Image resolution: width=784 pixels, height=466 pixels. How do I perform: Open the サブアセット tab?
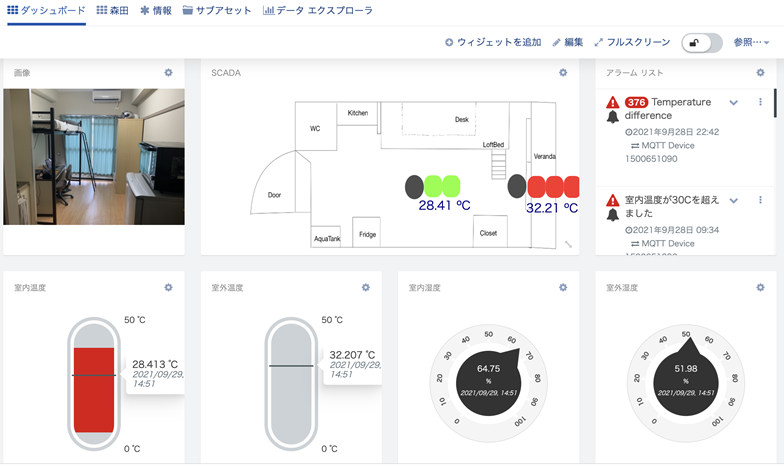217,10
